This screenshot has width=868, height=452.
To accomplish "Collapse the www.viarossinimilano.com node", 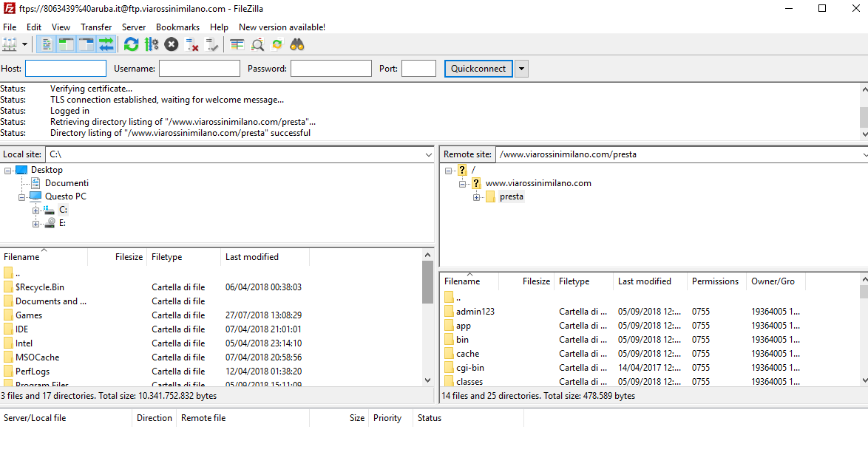I will pos(462,184).
